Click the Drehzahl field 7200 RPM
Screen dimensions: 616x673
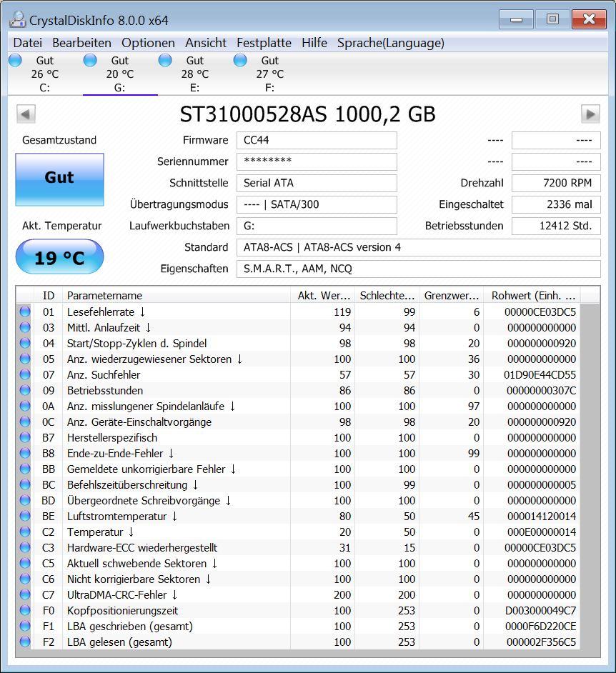[556, 184]
